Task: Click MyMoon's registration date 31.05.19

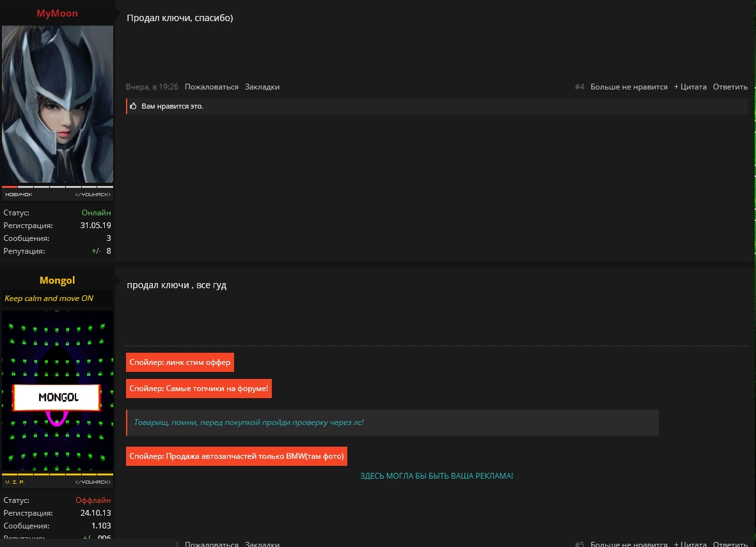Action: [95, 225]
